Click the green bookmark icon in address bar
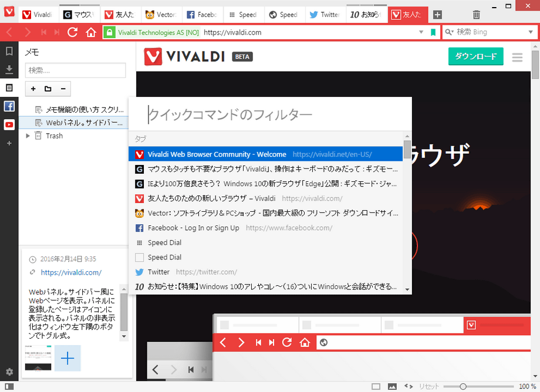The image size is (540, 392). click(x=433, y=32)
